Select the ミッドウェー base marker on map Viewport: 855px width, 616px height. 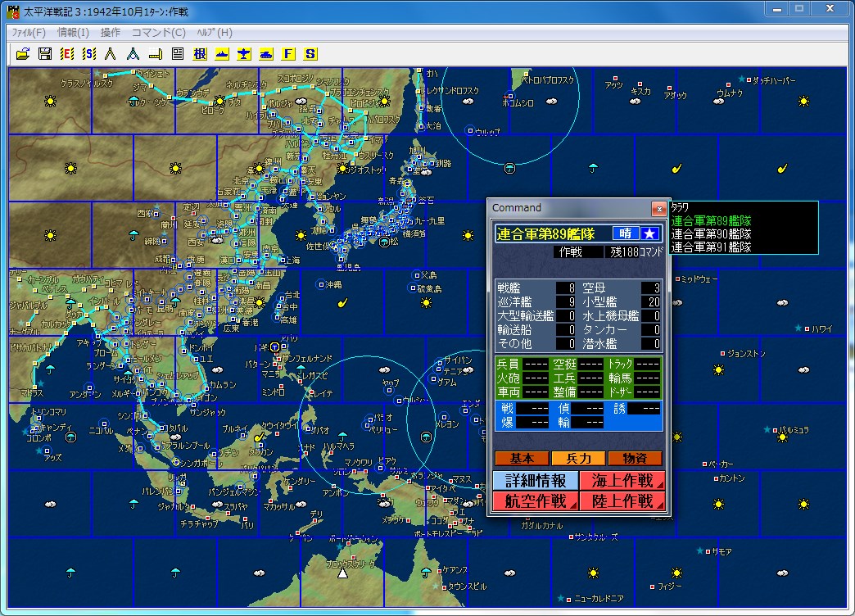(x=678, y=279)
